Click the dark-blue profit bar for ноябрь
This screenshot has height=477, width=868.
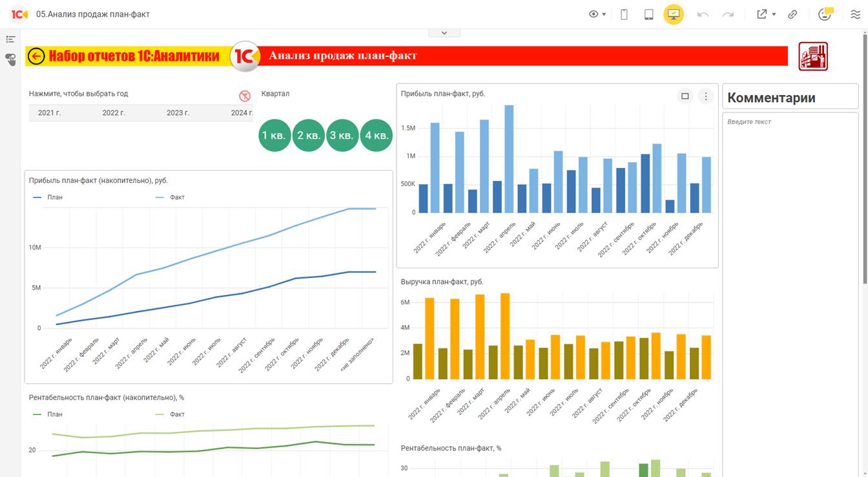click(x=670, y=206)
